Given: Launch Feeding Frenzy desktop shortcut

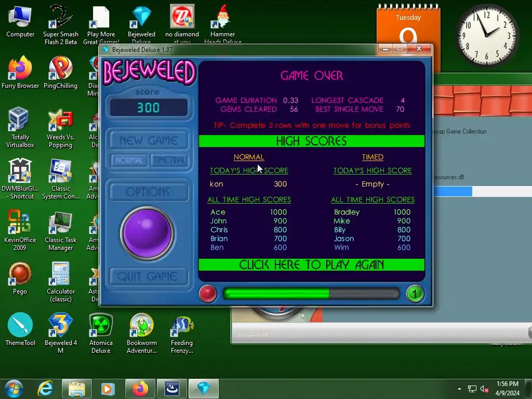Looking at the screenshot, I should (182, 335).
